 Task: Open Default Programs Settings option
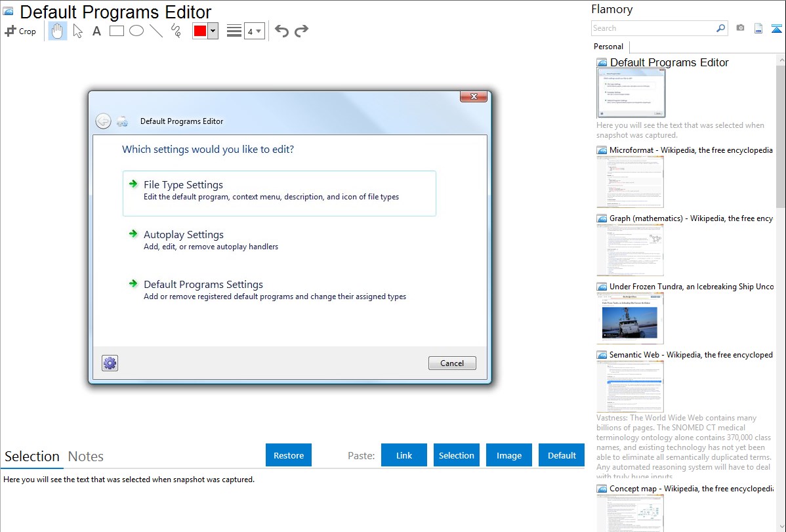279,290
